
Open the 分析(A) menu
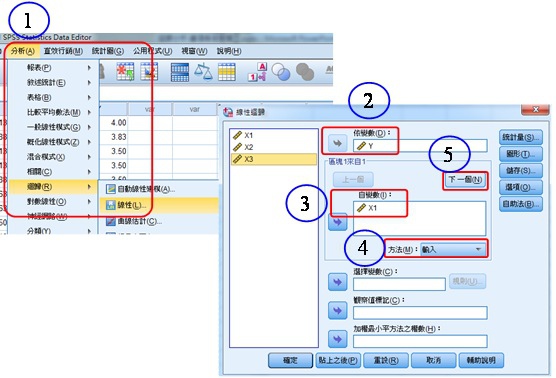point(23,51)
